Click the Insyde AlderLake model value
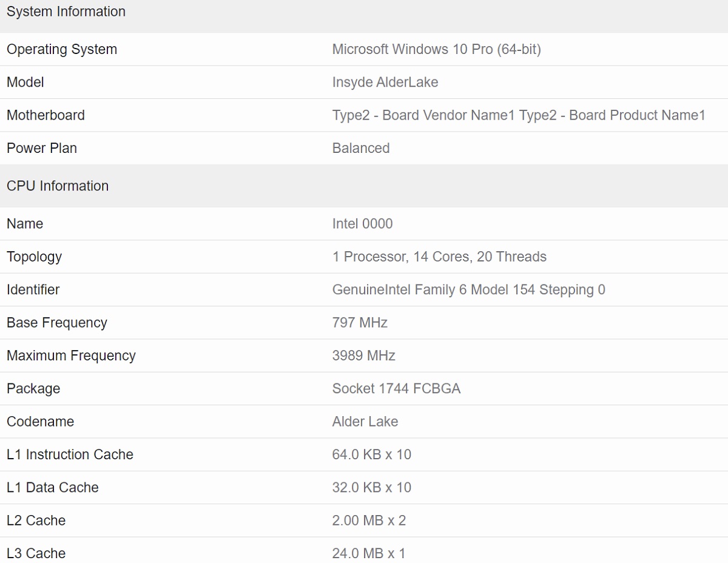Image resolution: width=728 pixels, height=563 pixels. coord(385,83)
